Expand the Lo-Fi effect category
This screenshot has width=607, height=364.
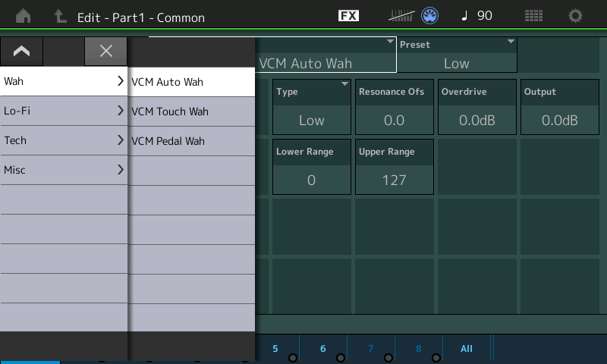[x=64, y=111]
